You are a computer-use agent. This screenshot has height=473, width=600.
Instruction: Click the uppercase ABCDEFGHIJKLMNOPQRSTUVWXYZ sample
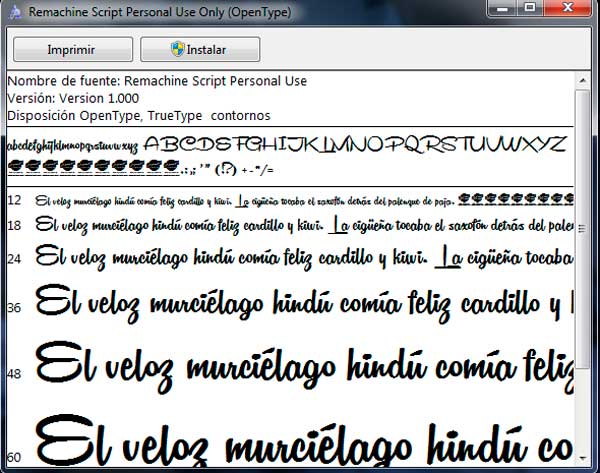click(355, 145)
